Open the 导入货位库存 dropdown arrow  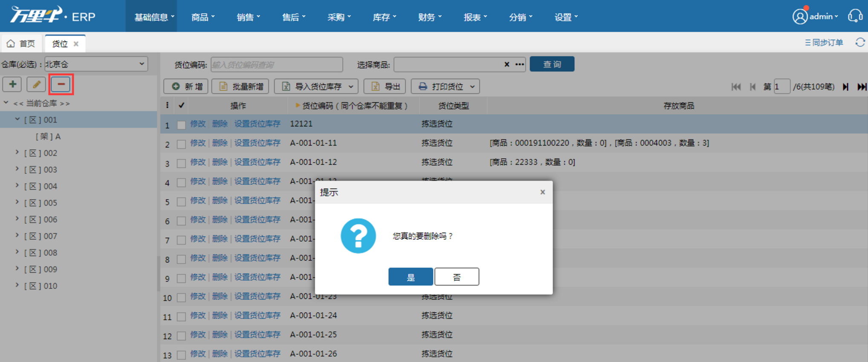click(350, 87)
